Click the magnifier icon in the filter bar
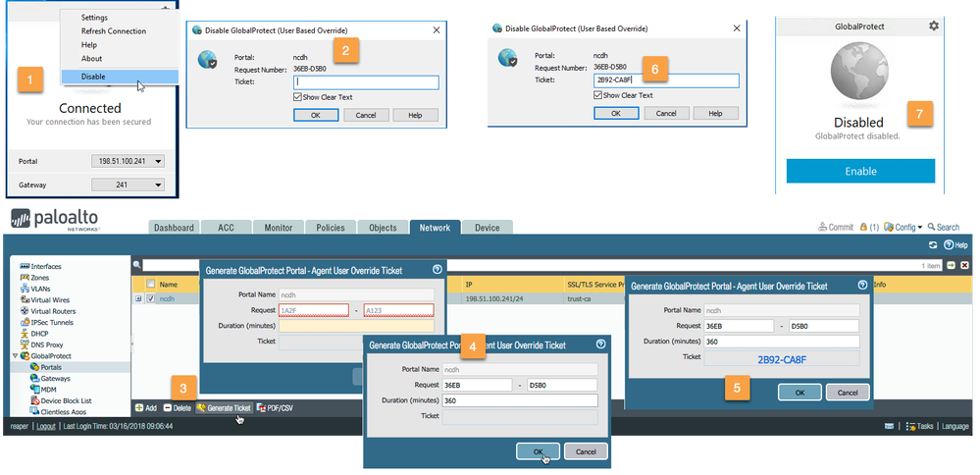The width and height of the screenshot is (980, 475). coord(137,266)
